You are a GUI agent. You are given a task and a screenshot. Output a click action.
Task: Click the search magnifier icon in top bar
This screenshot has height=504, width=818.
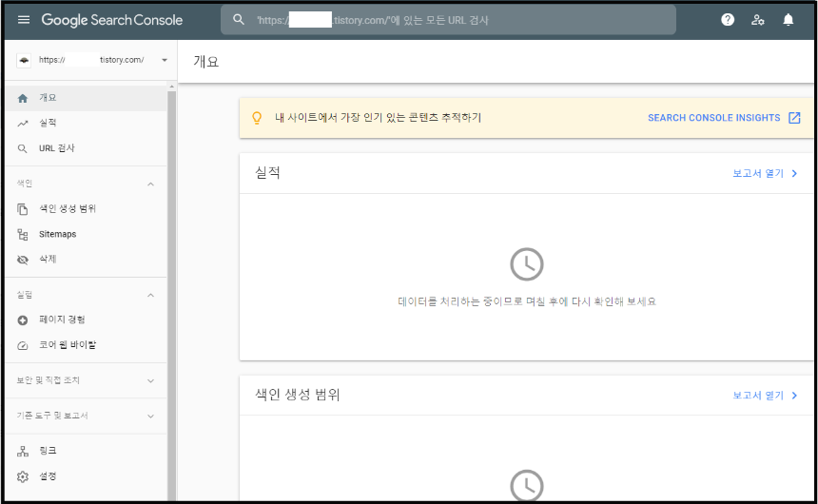239,20
